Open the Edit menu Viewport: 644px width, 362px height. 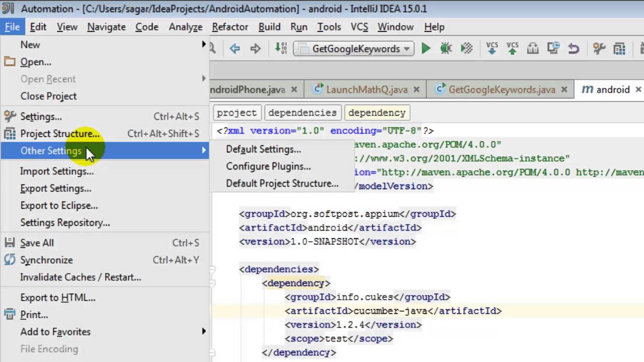(x=38, y=27)
